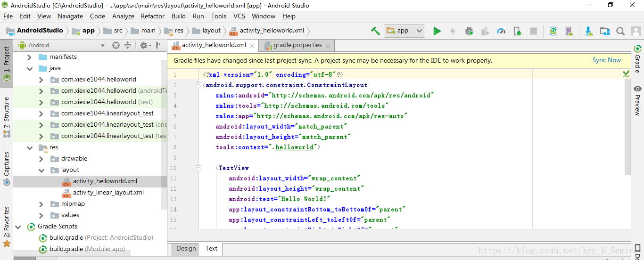644x260 pixels.
Task: Collapse the res folder
Action: click(29, 147)
